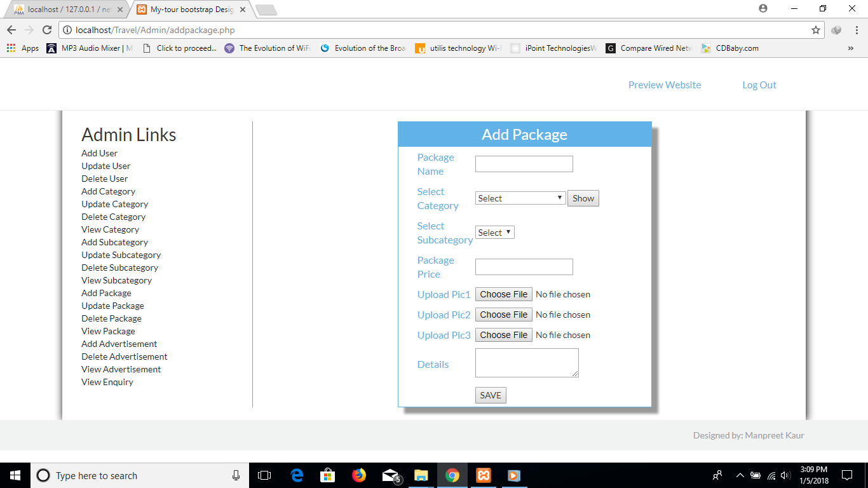Open Firefox from the taskbar

pos(359,475)
